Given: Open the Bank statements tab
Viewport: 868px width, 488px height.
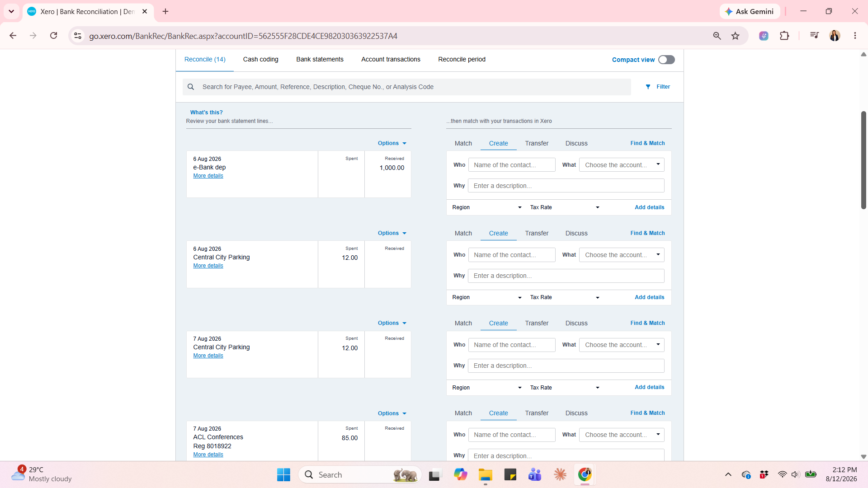Looking at the screenshot, I should (x=320, y=59).
